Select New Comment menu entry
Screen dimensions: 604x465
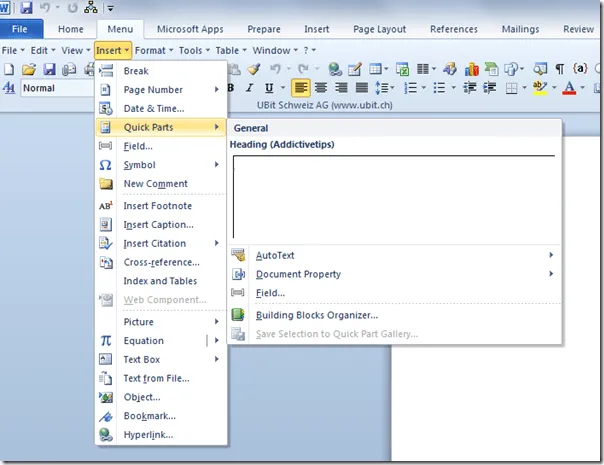coord(161,184)
